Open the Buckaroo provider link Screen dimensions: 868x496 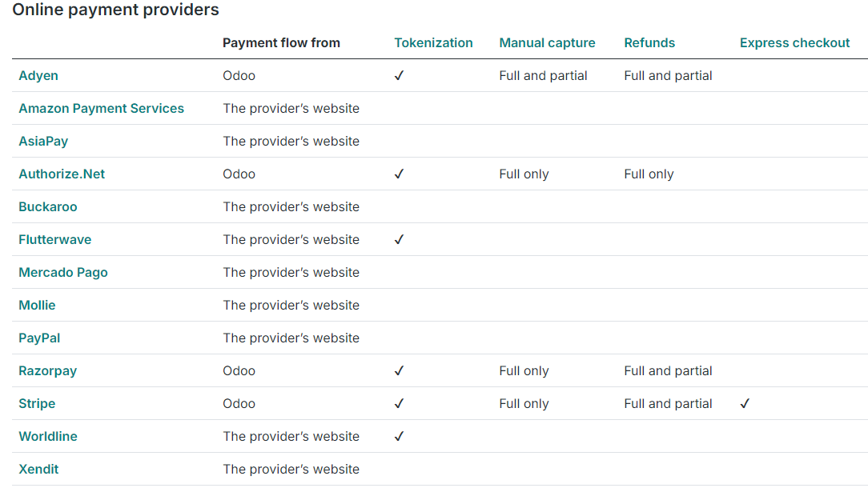tap(47, 207)
